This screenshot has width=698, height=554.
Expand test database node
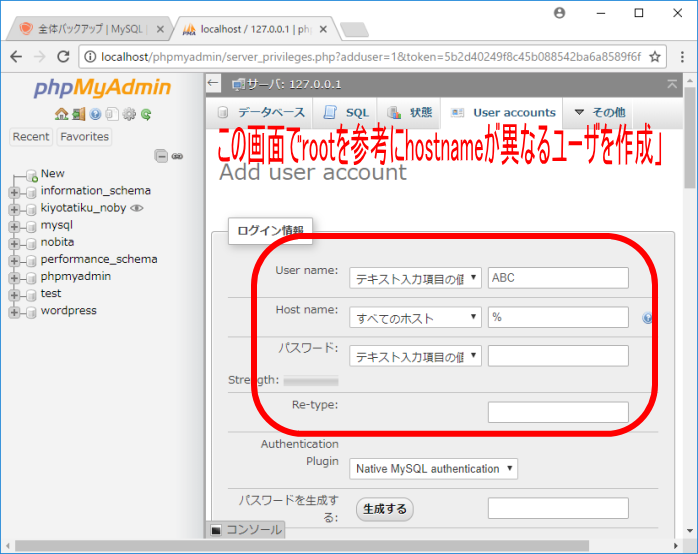pos(14,295)
